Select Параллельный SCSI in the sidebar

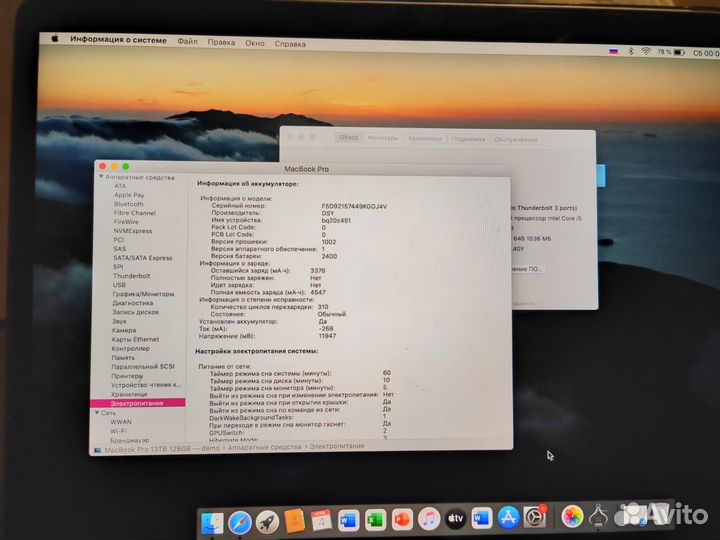[x=143, y=366]
